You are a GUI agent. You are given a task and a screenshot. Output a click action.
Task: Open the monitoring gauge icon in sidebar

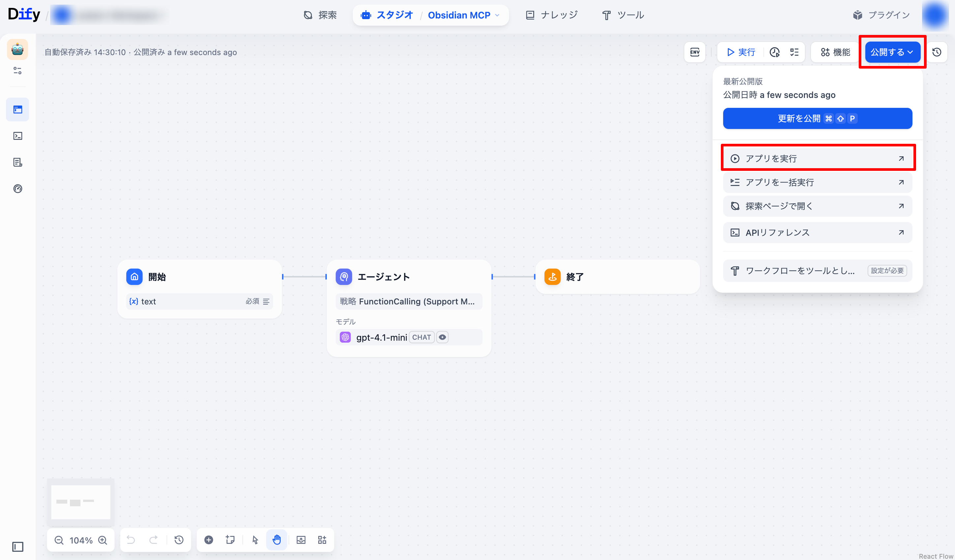coord(17,189)
